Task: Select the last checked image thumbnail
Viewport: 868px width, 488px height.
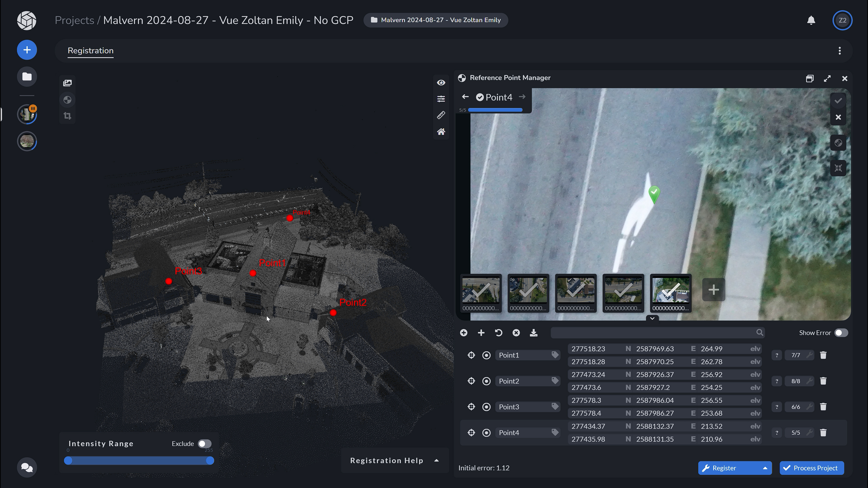Action: pyautogui.click(x=670, y=290)
